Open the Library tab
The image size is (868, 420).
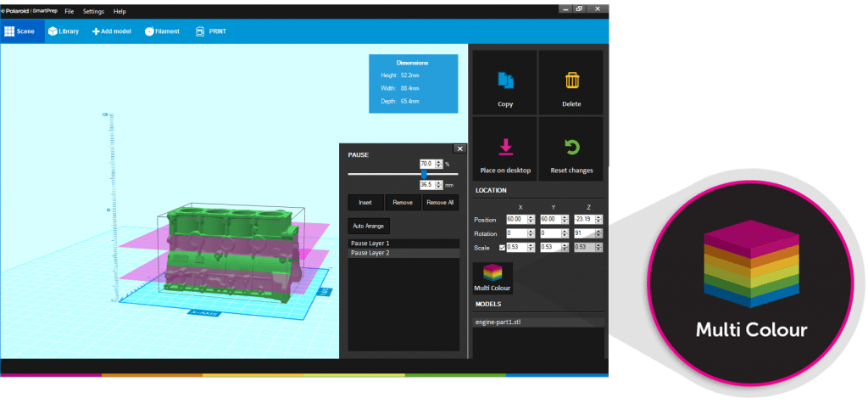tap(64, 31)
